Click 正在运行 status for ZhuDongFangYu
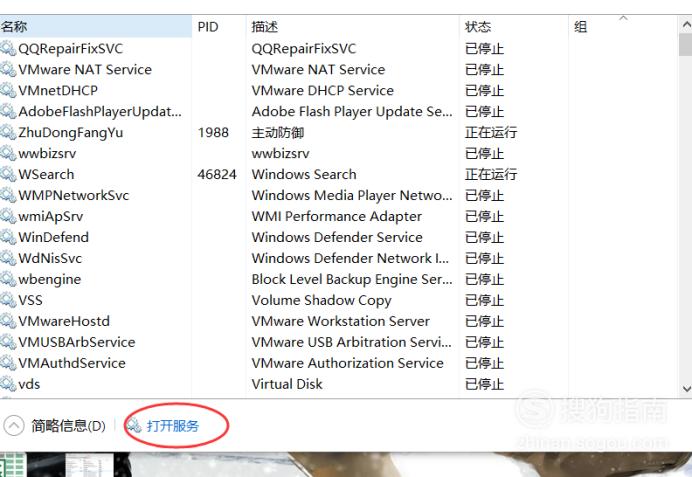692x477 pixels. [x=491, y=132]
